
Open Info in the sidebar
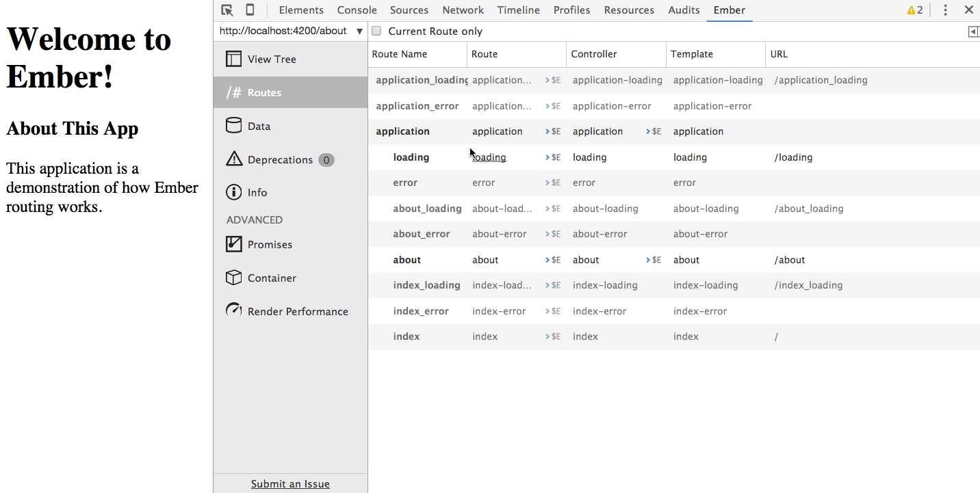[x=290, y=192]
